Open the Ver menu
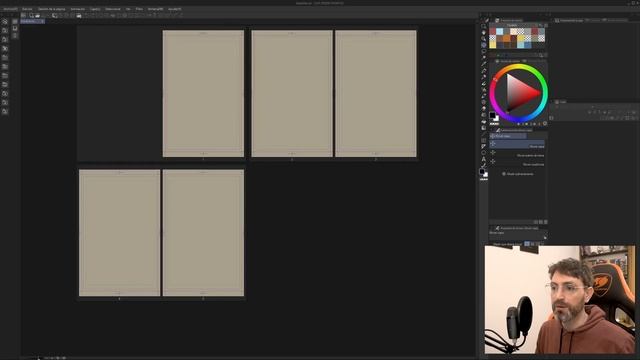Screen dimensions: 640x360 coord(128,9)
